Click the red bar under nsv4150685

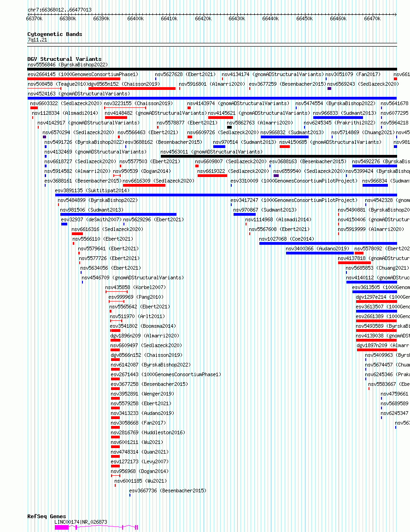point(285,147)
